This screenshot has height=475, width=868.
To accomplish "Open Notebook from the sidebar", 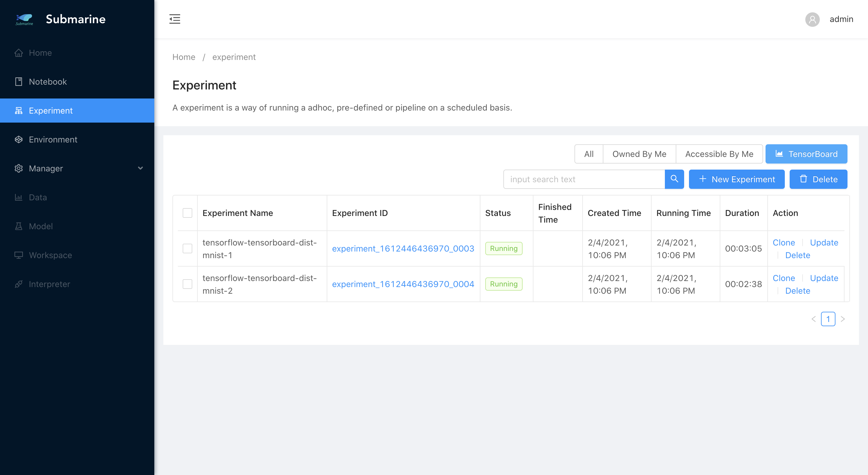I will point(48,81).
